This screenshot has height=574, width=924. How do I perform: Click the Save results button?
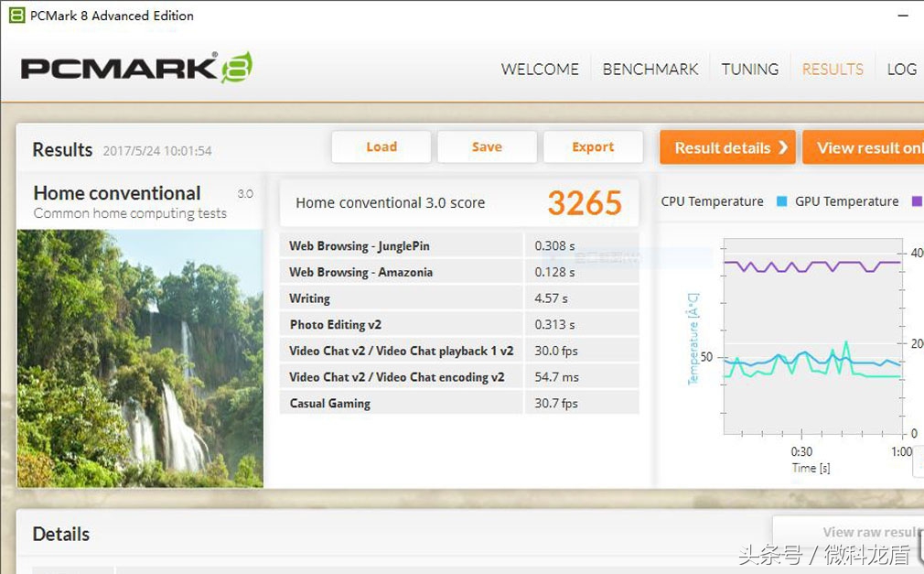point(487,146)
